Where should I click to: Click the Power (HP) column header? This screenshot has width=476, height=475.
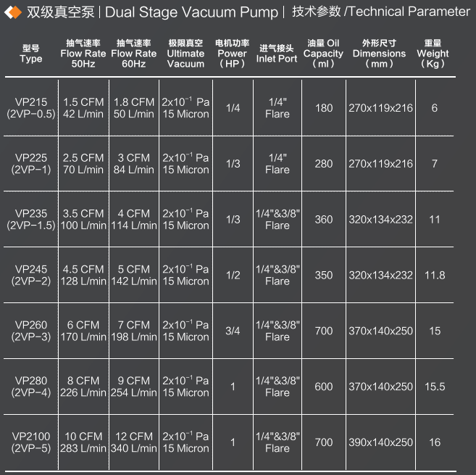click(232, 54)
